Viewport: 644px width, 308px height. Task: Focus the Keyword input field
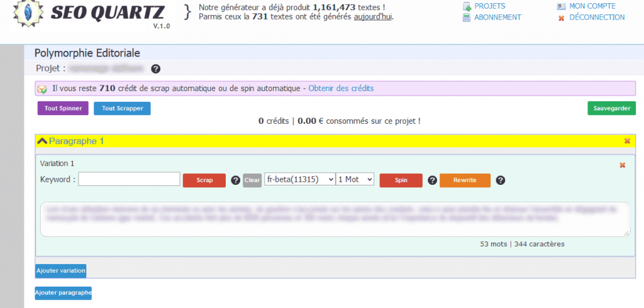click(x=129, y=179)
